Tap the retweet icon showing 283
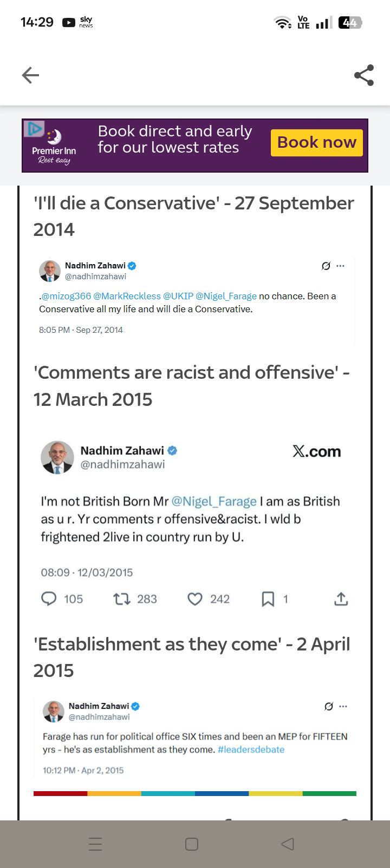 pos(122,599)
